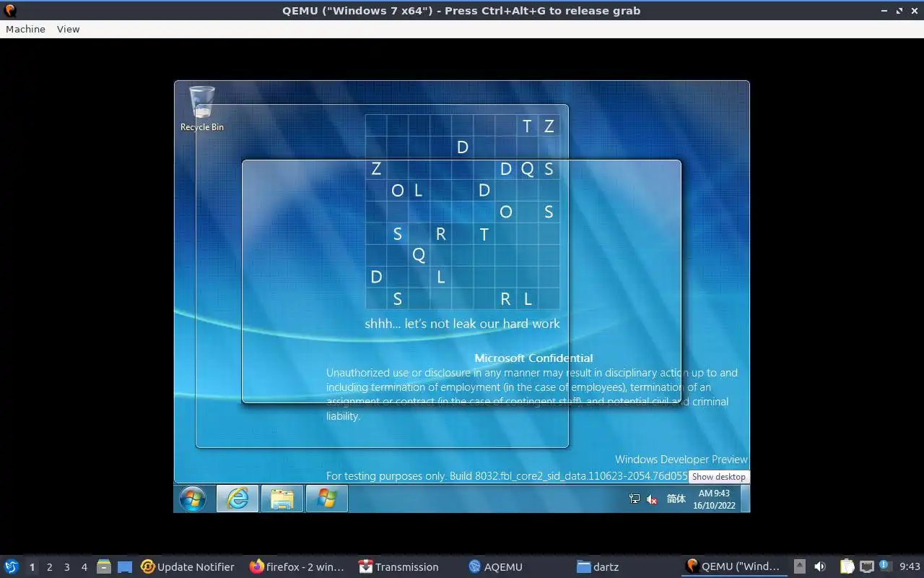Switch to the firefox taskbar entry
Screen dimensions: 924x578
[297, 566]
